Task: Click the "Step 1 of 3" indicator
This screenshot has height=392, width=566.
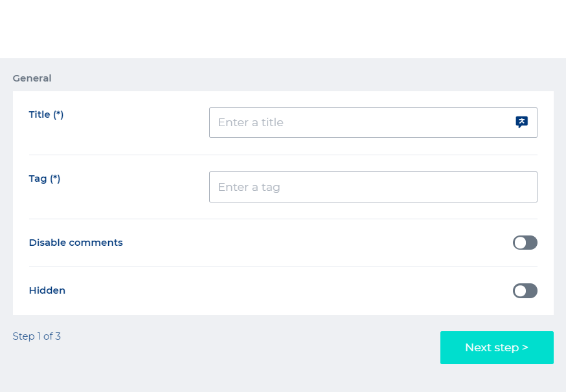Action: click(x=37, y=336)
